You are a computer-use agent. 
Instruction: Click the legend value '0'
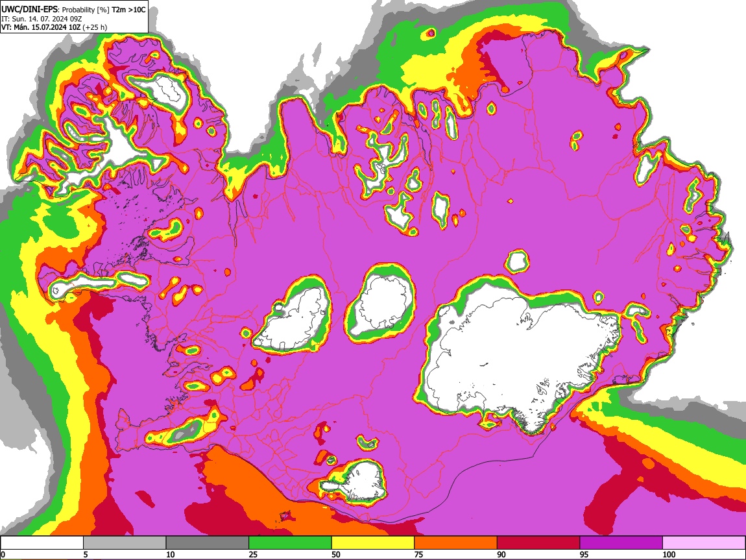3,554
